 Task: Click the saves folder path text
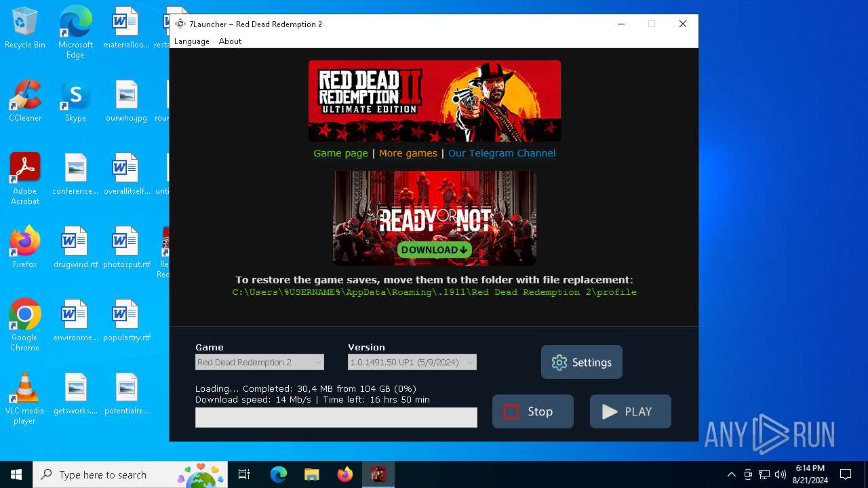(x=435, y=292)
